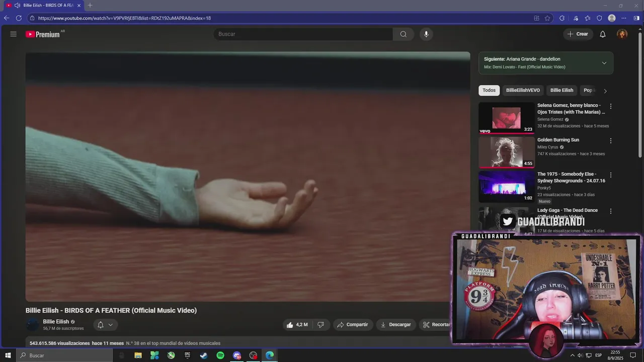
Task: Click the Compartir button
Action: coord(353,325)
